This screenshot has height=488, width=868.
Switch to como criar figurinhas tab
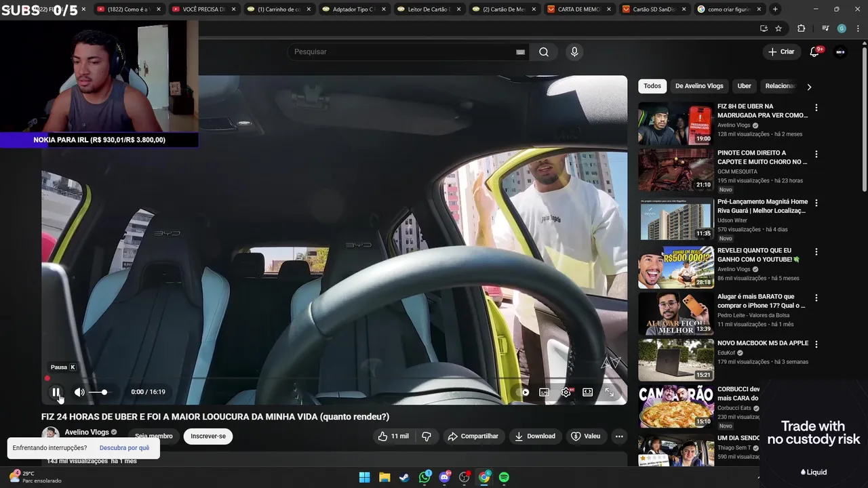pyautogui.click(x=728, y=9)
